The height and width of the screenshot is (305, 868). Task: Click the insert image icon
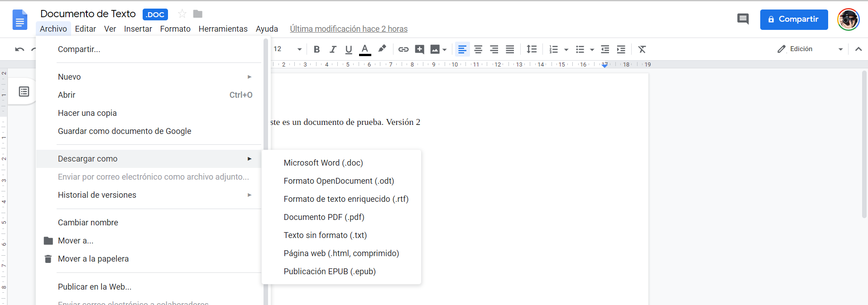[x=435, y=49]
